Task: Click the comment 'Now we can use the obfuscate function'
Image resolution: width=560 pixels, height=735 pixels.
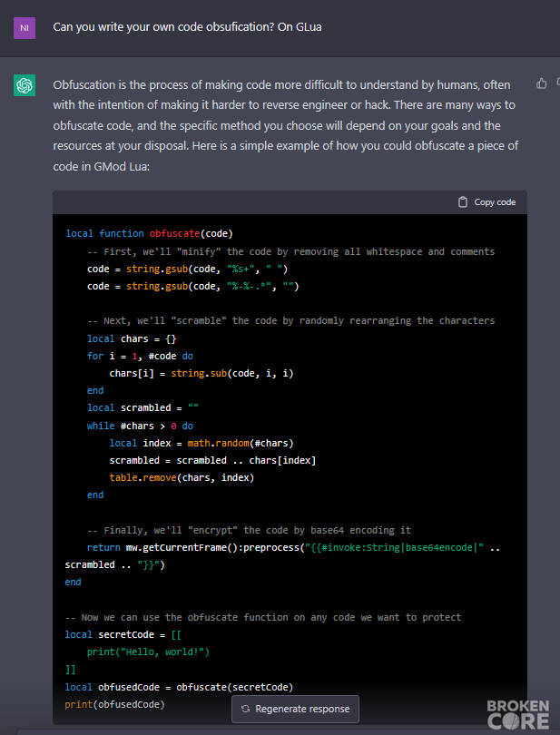Action: coord(263,617)
